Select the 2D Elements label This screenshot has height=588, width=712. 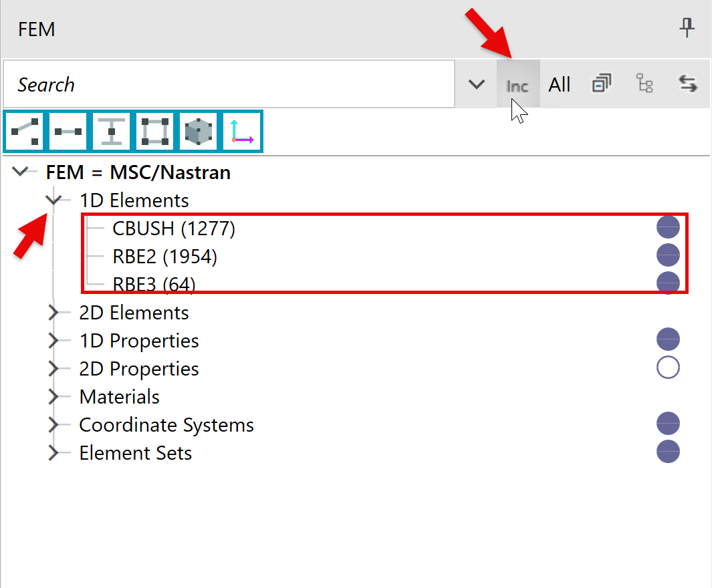click(134, 313)
